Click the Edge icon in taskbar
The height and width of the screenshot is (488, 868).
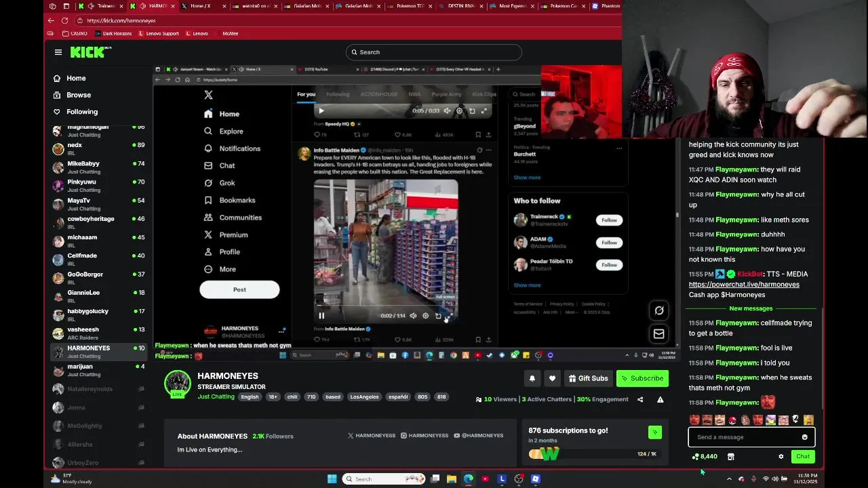(468, 479)
